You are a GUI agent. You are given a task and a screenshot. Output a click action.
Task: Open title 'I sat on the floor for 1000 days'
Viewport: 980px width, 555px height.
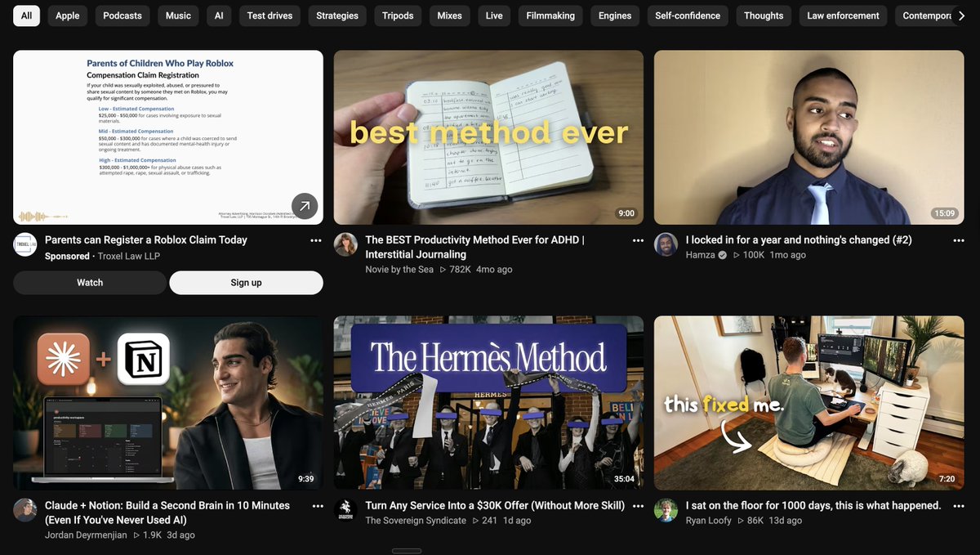[x=813, y=506]
